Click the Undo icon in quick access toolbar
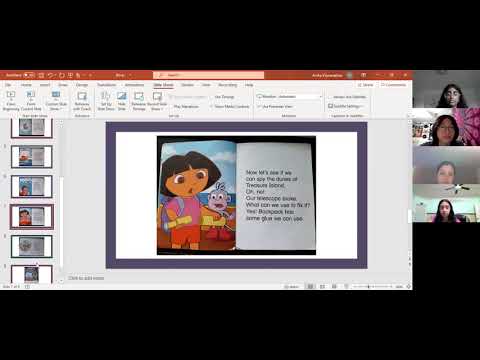 coord(50,75)
